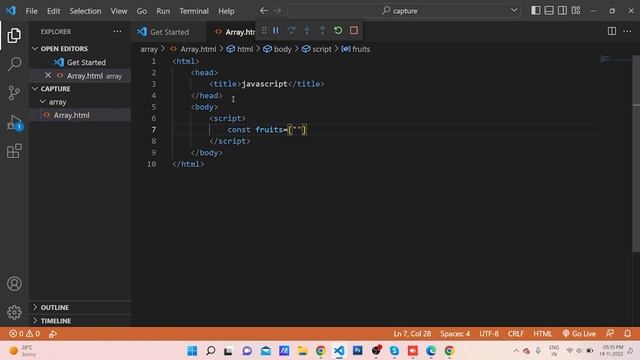Open errors and warnings status item

click(x=24, y=334)
